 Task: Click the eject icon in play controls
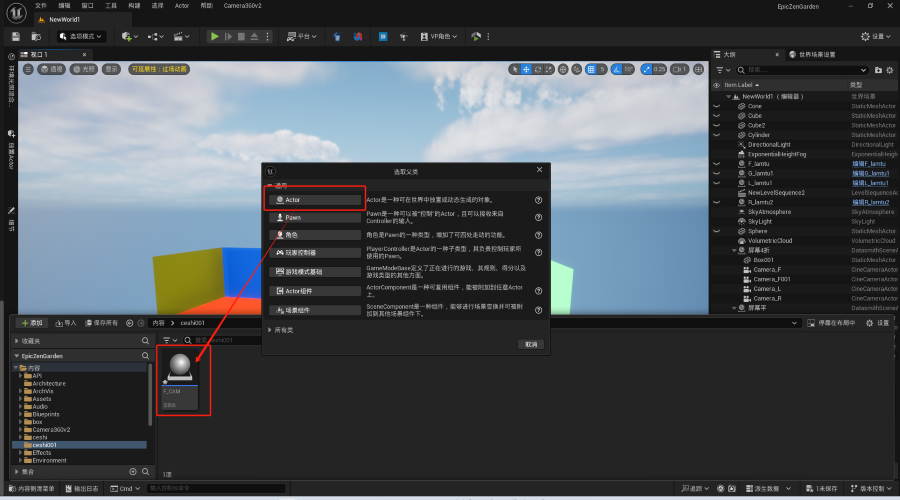pos(254,36)
